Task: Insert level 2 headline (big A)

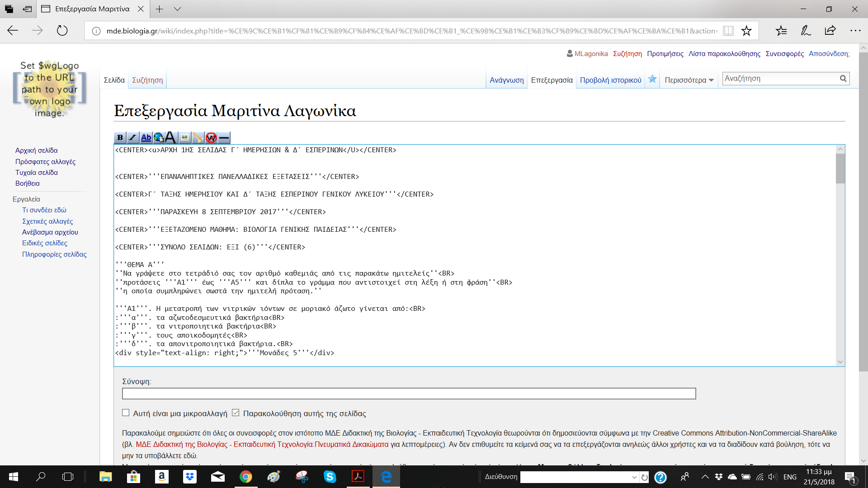Action: [171, 137]
